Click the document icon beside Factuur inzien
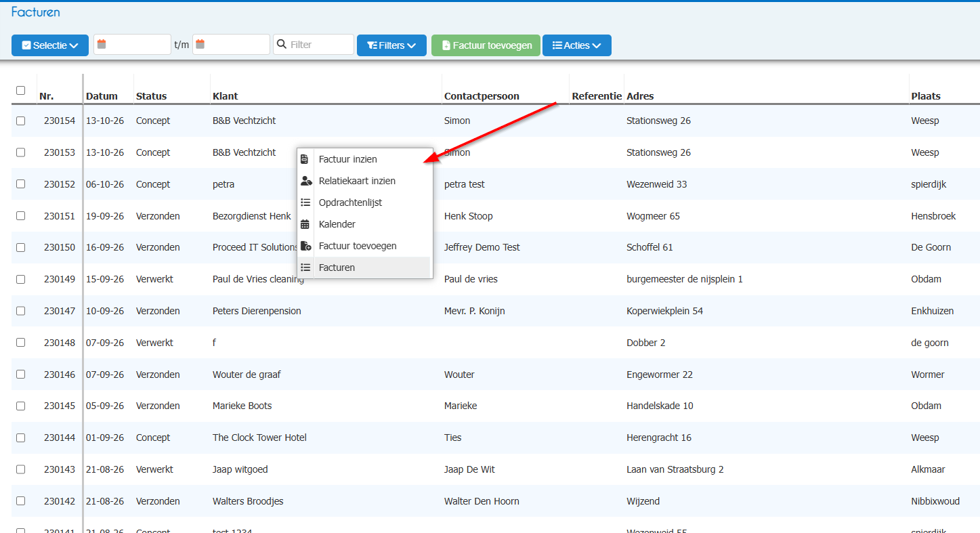Image resolution: width=980 pixels, height=533 pixels. click(x=305, y=159)
